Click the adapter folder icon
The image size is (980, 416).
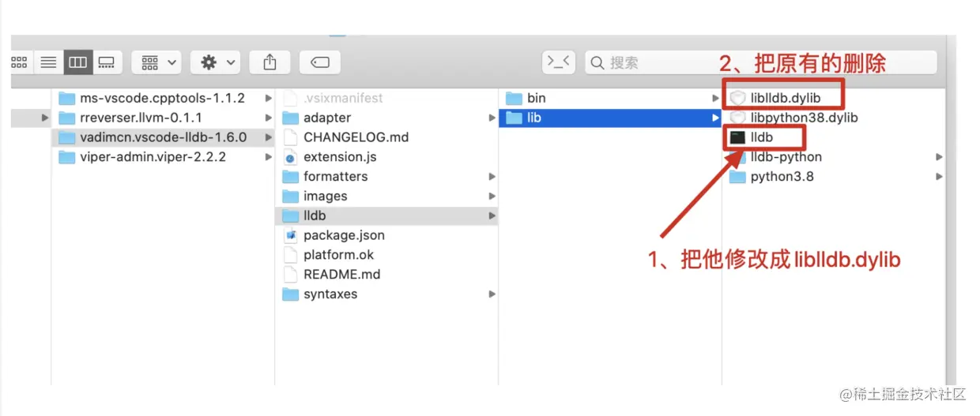tap(290, 118)
